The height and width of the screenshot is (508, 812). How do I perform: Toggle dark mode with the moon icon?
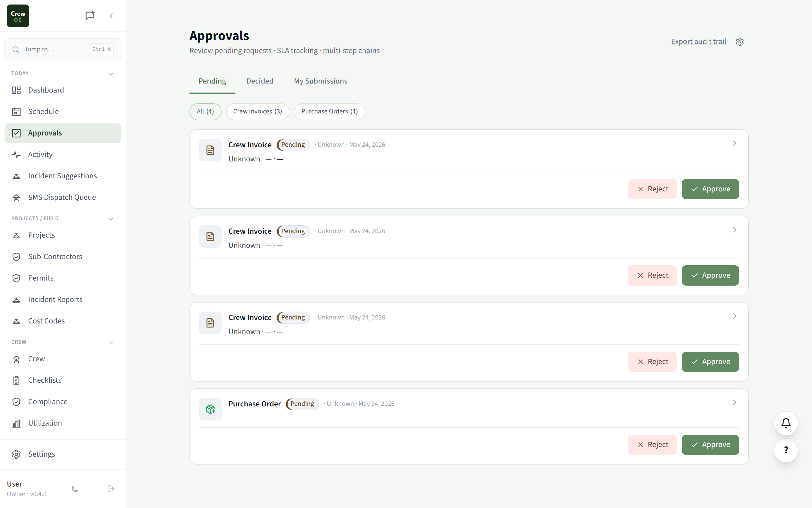[x=75, y=489]
